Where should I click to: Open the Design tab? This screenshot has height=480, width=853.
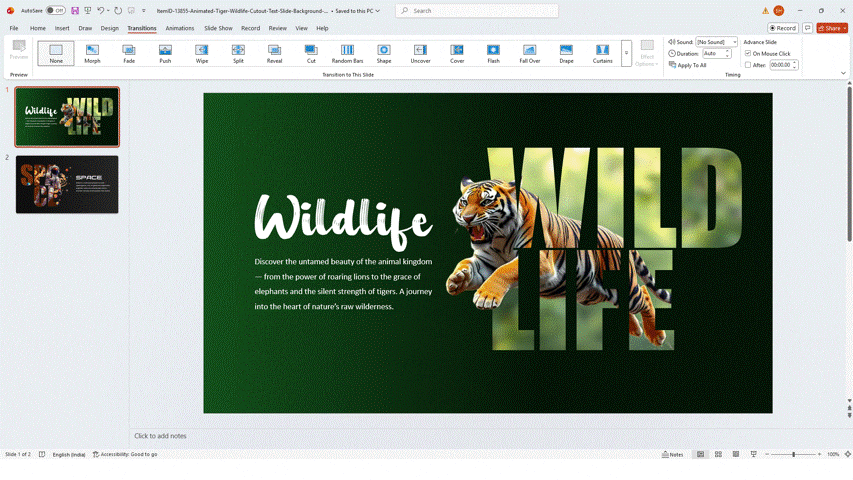109,28
